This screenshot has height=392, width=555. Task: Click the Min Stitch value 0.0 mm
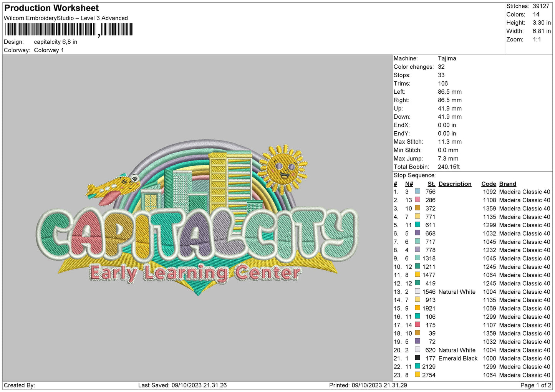[x=448, y=150]
